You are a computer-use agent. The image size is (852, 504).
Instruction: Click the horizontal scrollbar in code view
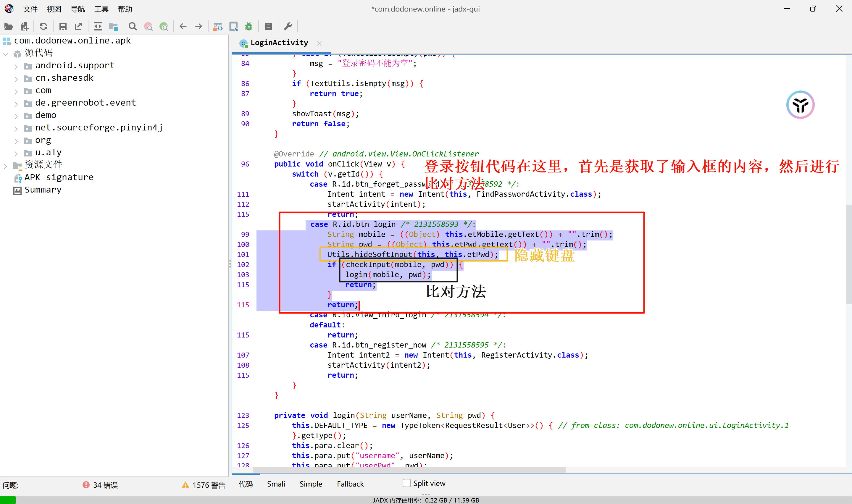coord(409,470)
